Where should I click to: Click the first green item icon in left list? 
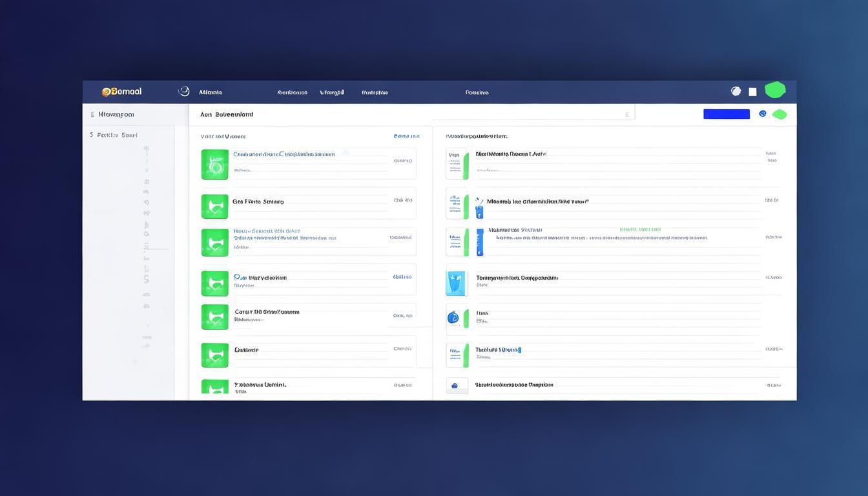pos(214,164)
